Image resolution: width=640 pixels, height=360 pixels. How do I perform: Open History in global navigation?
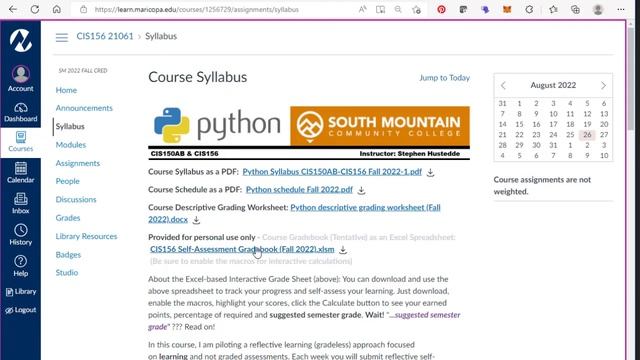coord(21,235)
